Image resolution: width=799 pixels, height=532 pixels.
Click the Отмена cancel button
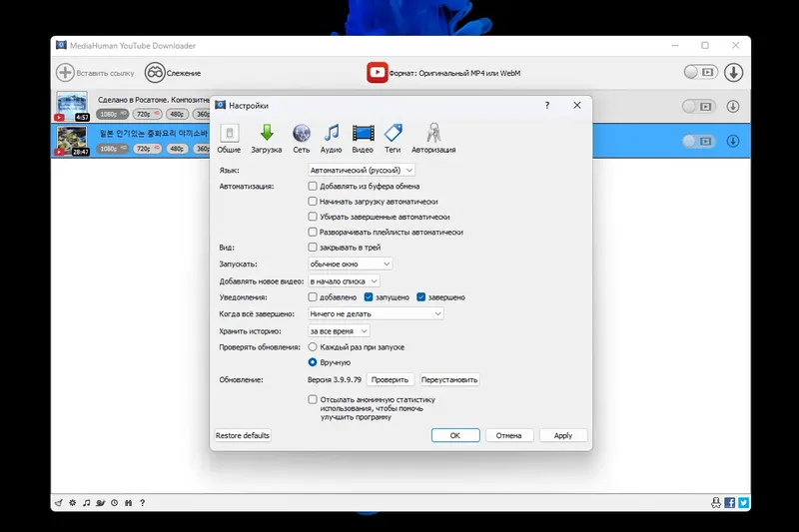click(509, 435)
